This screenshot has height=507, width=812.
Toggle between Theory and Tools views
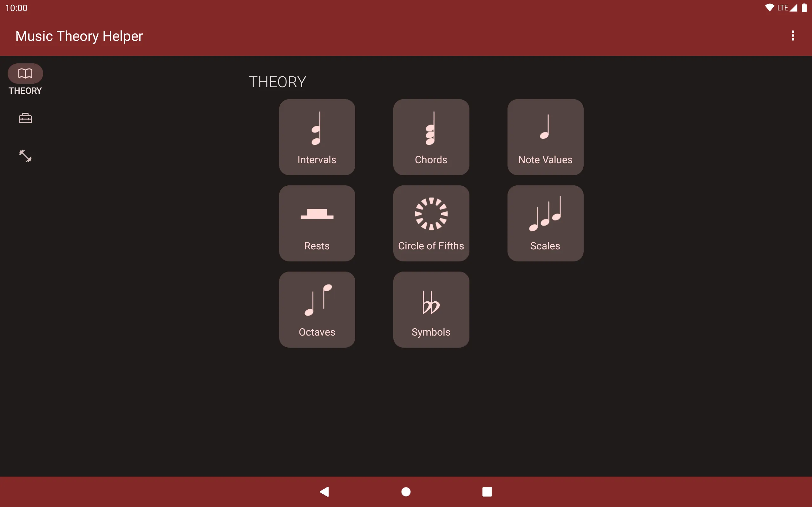(x=24, y=119)
